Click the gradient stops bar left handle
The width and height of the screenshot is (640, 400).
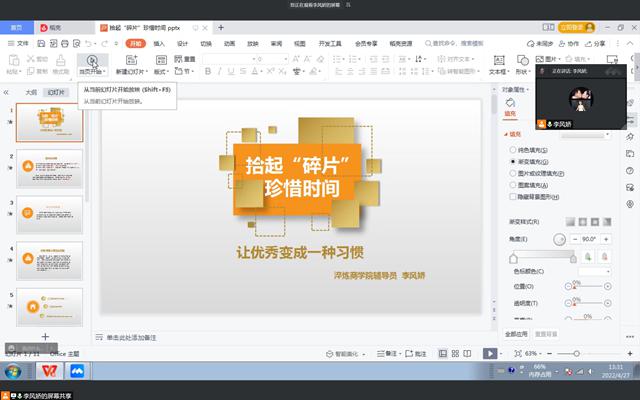pos(513,258)
